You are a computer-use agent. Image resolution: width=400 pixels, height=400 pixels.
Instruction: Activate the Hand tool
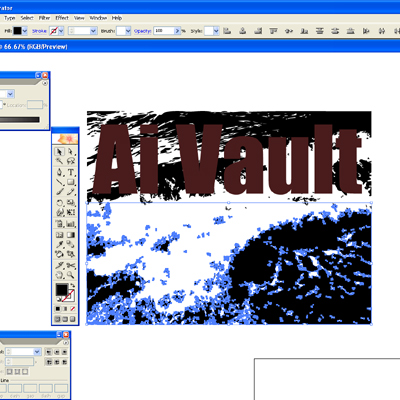59,275
